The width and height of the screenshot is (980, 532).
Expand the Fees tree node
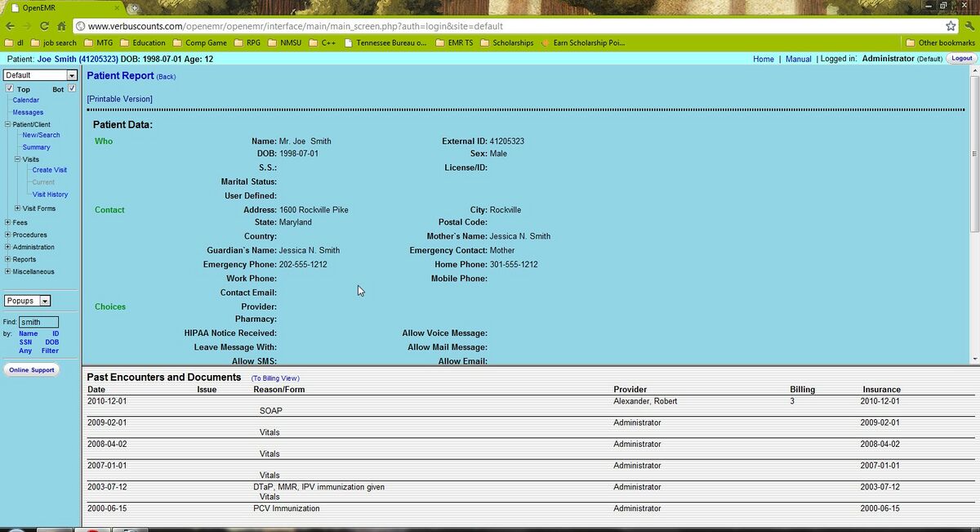tap(7, 222)
